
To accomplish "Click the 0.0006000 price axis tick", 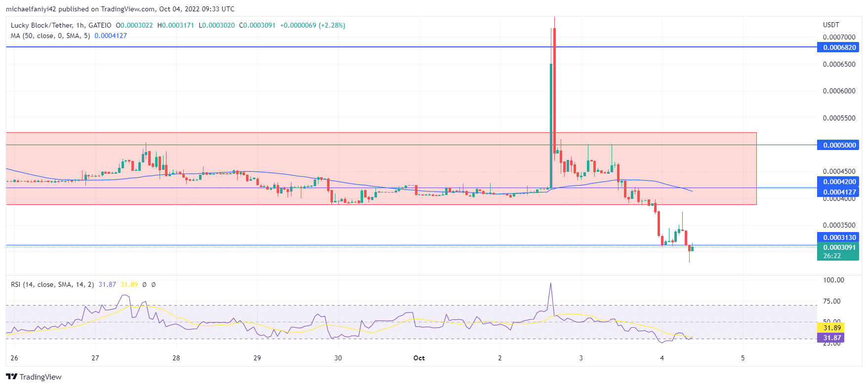I will click(839, 91).
